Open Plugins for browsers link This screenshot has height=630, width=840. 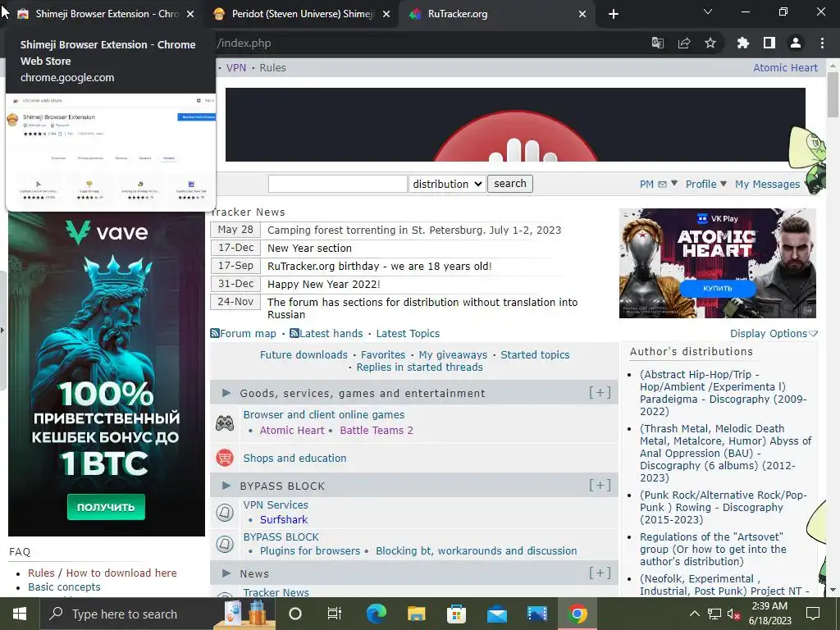tap(309, 550)
